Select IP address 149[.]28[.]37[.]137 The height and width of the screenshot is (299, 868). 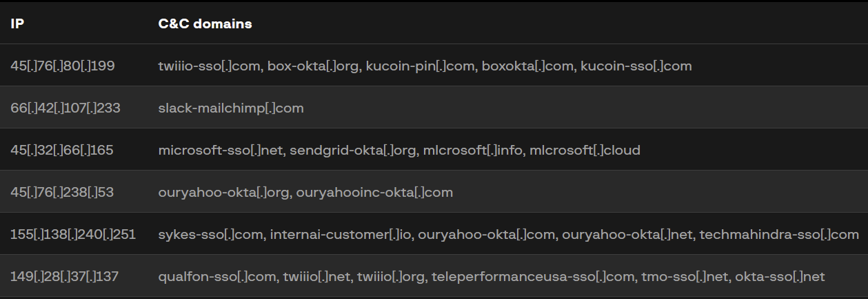[x=65, y=277]
